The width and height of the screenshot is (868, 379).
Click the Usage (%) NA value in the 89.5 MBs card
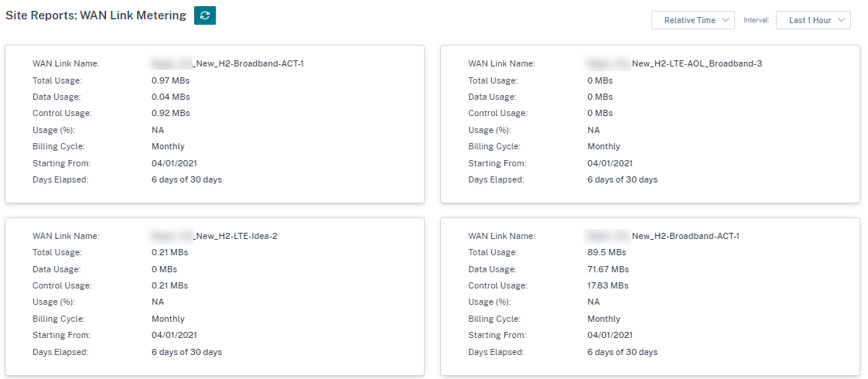click(x=593, y=302)
